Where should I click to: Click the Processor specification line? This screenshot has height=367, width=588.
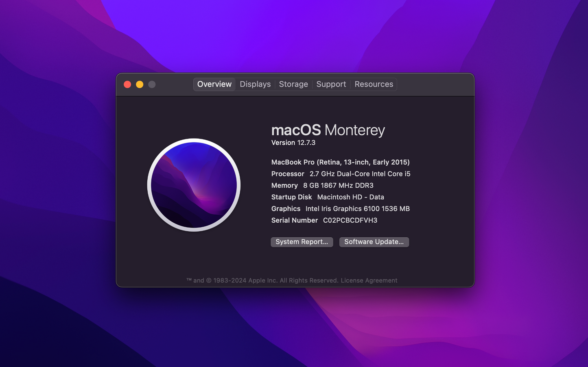341,174
